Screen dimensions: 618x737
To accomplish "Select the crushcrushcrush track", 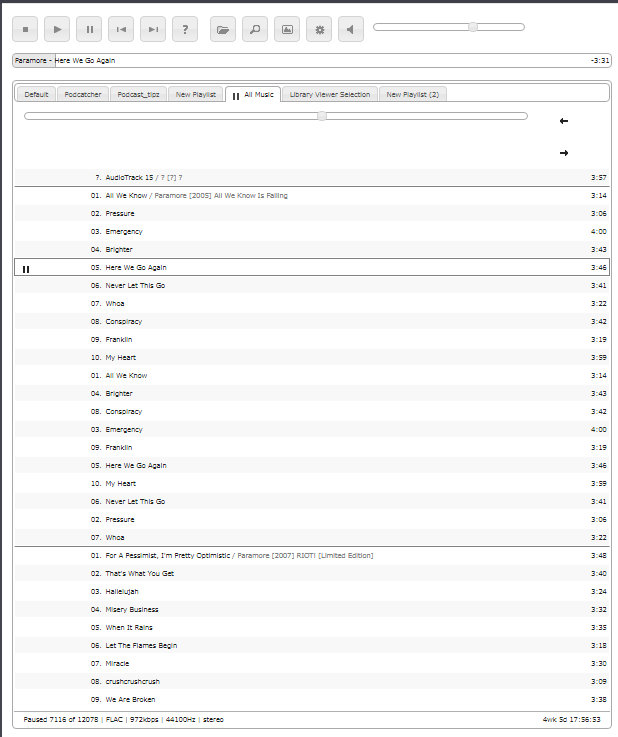I will click(x=312, y=682).
